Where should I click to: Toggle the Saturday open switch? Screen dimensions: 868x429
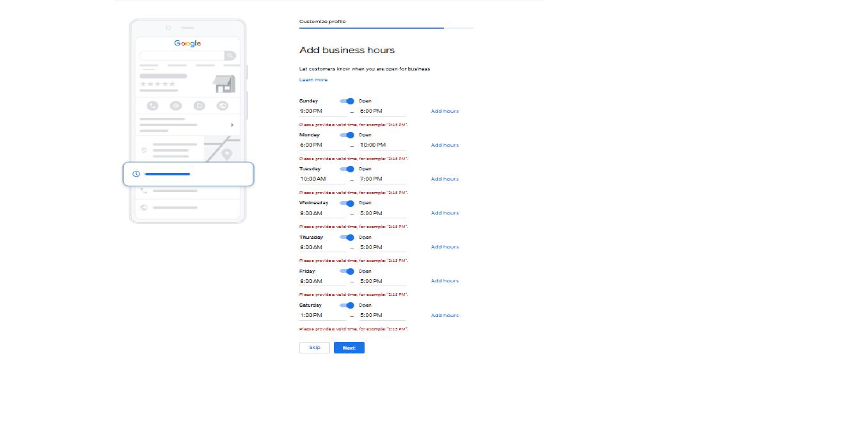point(347,305)
